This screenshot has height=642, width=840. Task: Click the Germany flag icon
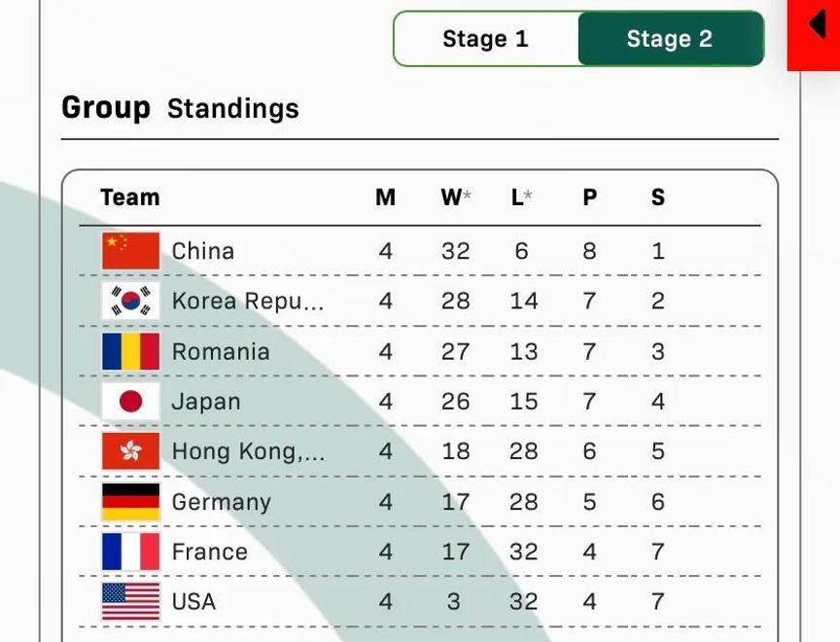point(130,502)
